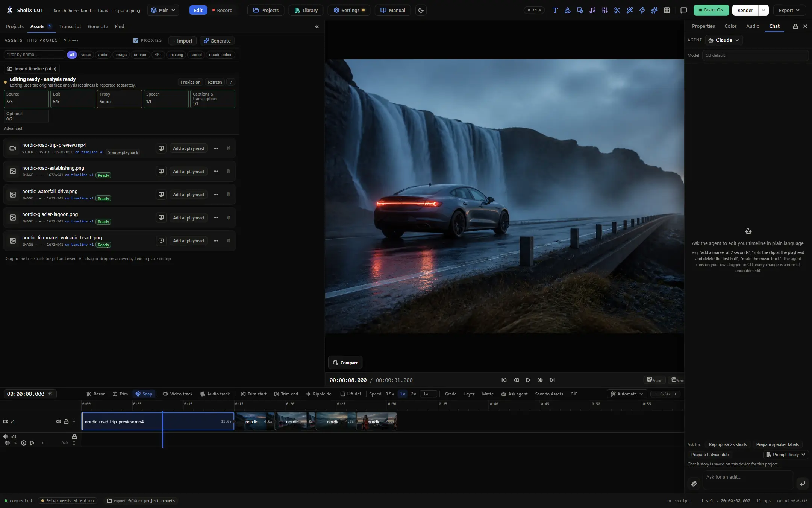Click the scissors icon in top toolbar
This screenshot has width=812, height=508.
[617, 10]
